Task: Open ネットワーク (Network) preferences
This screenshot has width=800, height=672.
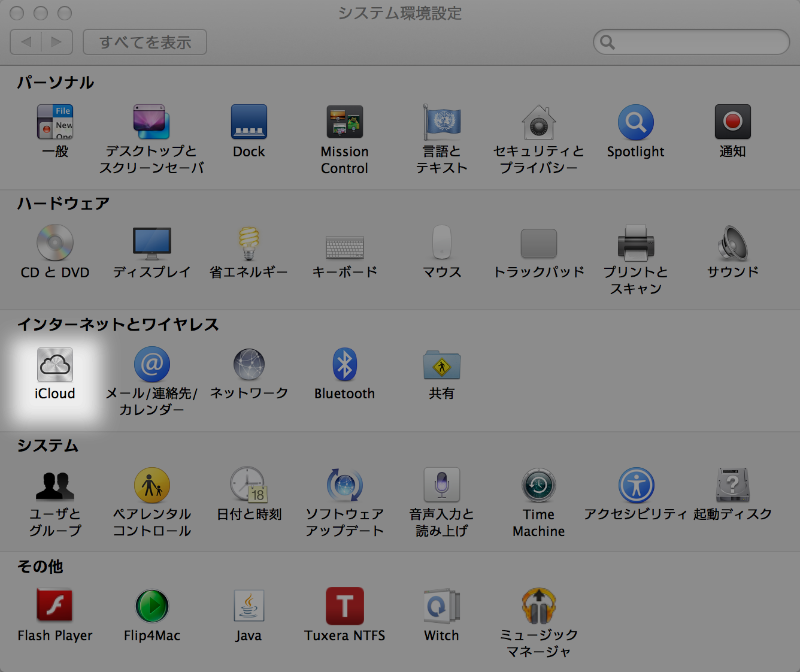Action: coord(249,364)
